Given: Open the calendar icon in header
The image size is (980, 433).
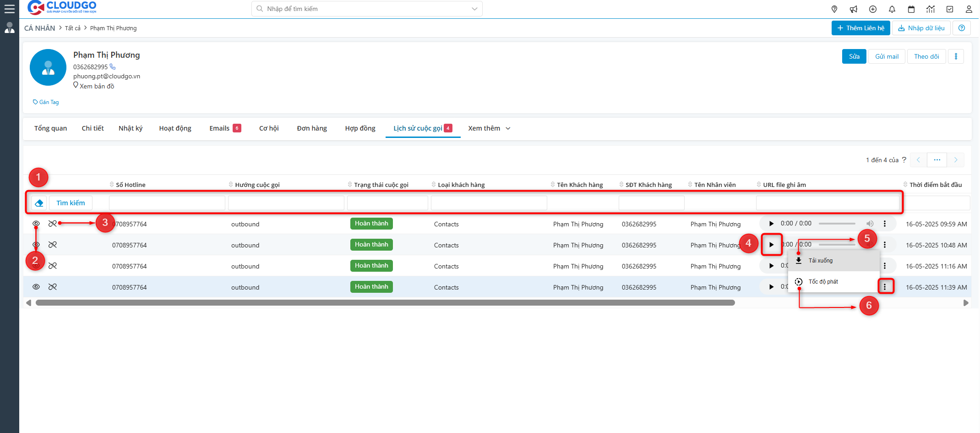Looking at the screenshot, I should click(x=911, y=9).
